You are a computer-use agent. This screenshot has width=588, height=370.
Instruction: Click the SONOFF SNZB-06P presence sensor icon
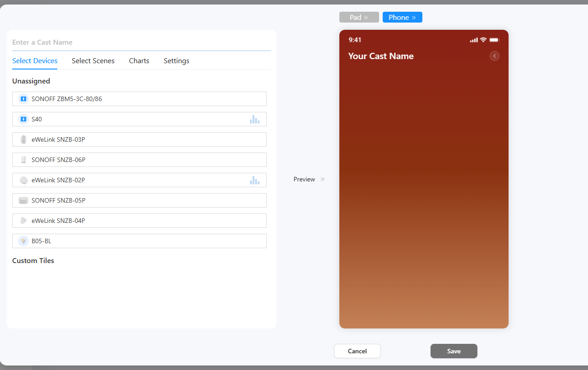point(23,160)
